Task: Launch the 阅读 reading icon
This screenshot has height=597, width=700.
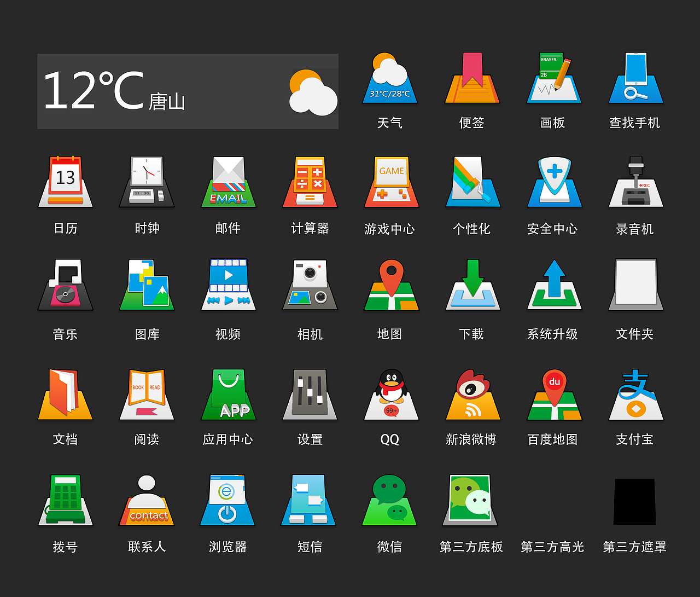Action: point(147,395)
